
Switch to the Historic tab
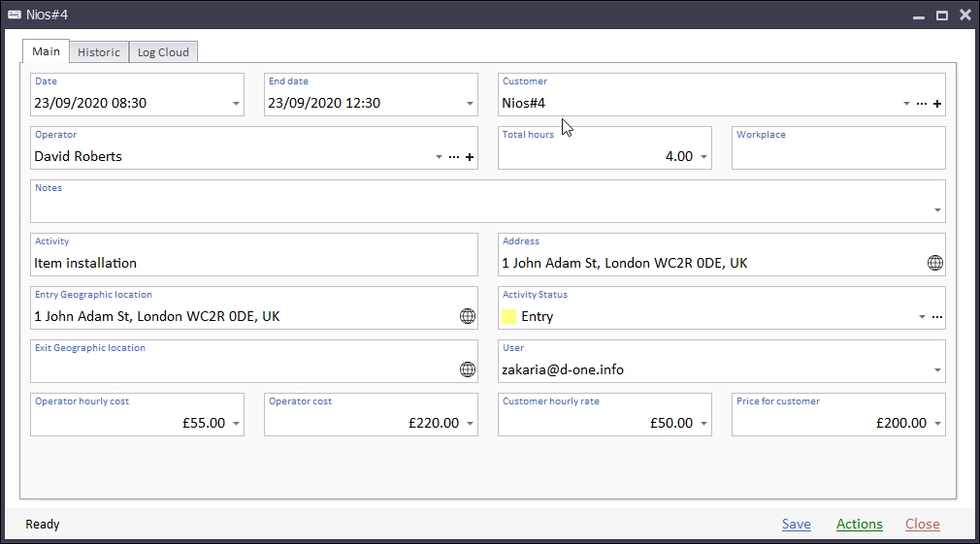(x=99, y=52)
